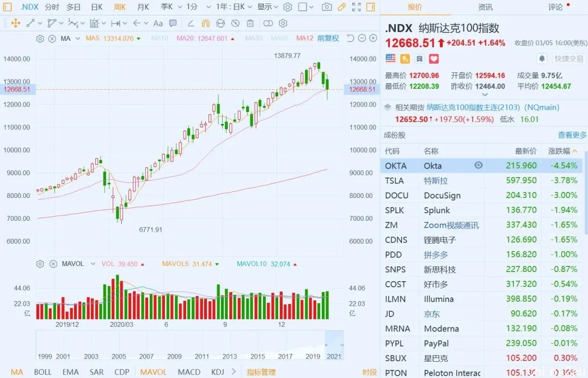This screenshot has width=588, height=378.
Task: Open MAVOL indicator settings gear
Action: click(x=40, y=264)
